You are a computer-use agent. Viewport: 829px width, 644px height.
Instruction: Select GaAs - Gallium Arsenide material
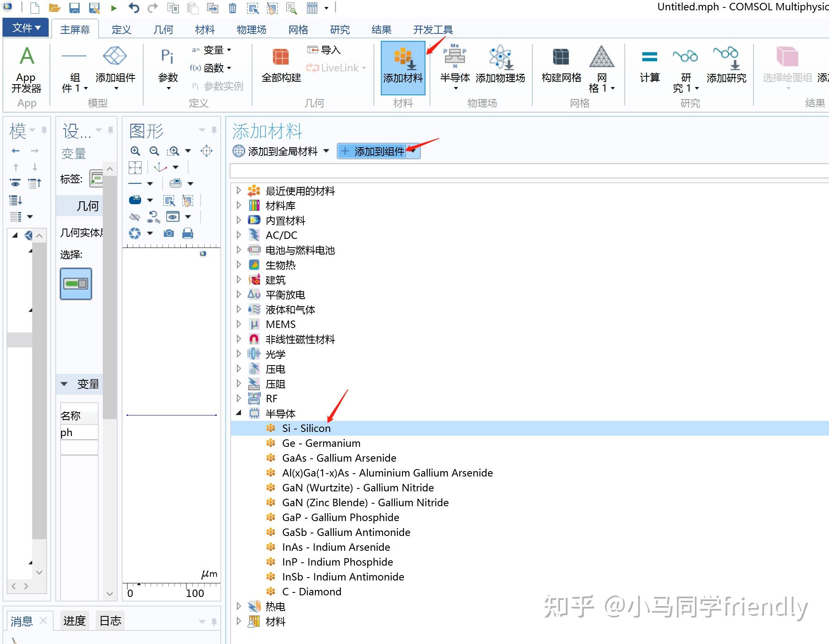pyautogui.click(x=339, y=458)
